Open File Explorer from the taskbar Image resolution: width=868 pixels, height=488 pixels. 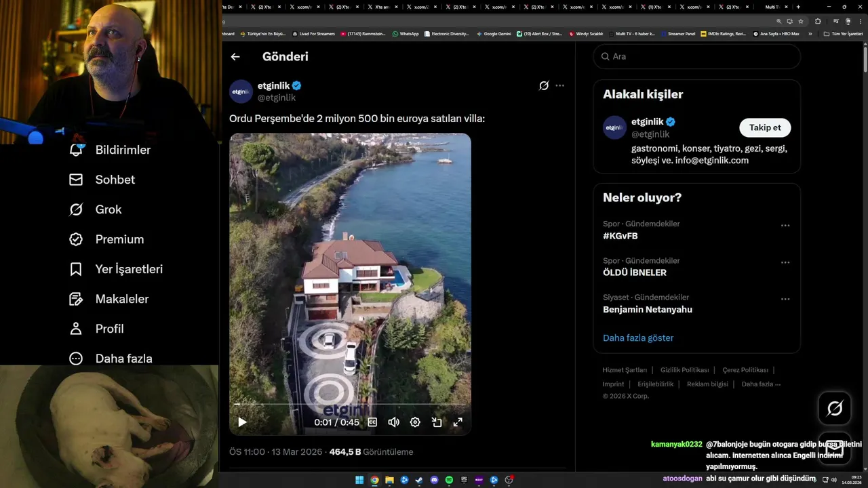[x=389, y=480]
